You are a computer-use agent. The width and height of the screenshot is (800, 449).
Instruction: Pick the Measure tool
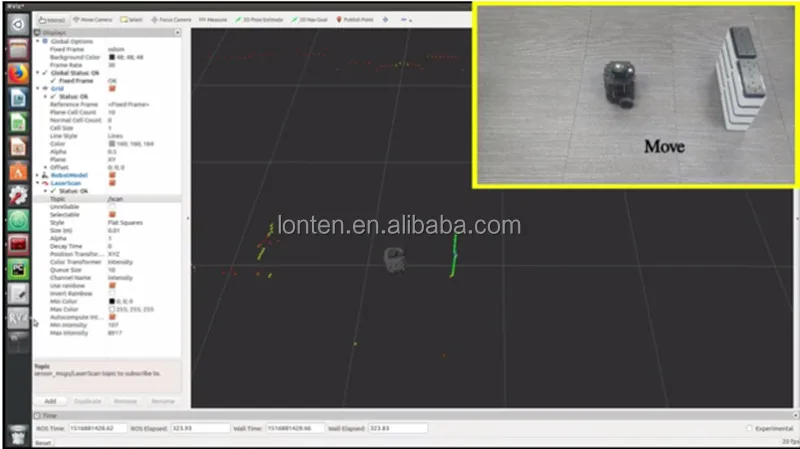213,19
